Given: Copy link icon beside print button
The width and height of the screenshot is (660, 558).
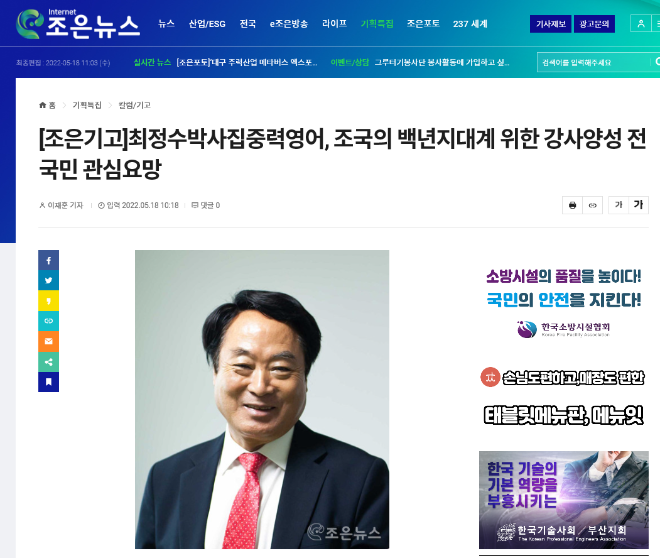Looking at the screenshot, I should tap(593, 205).
